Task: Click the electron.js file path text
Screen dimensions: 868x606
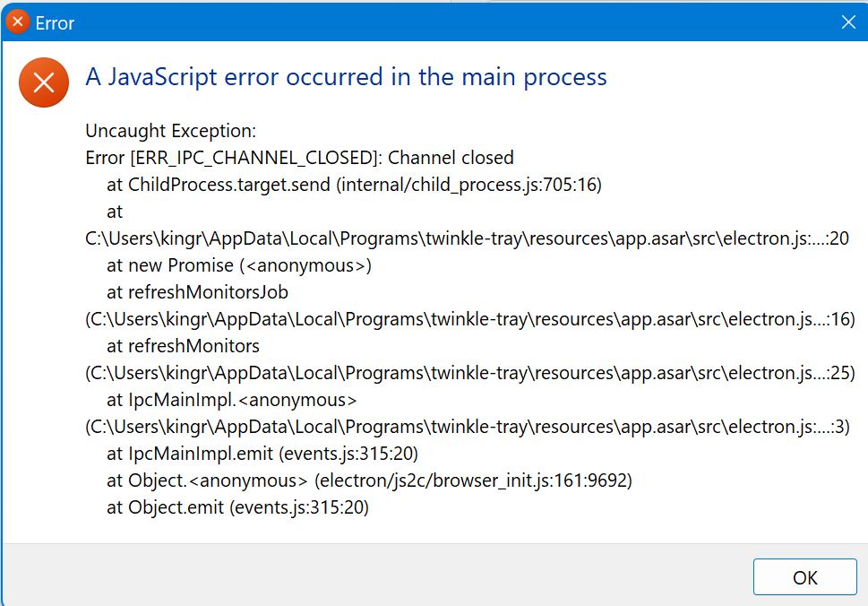Action: click(x=469, y=238)
